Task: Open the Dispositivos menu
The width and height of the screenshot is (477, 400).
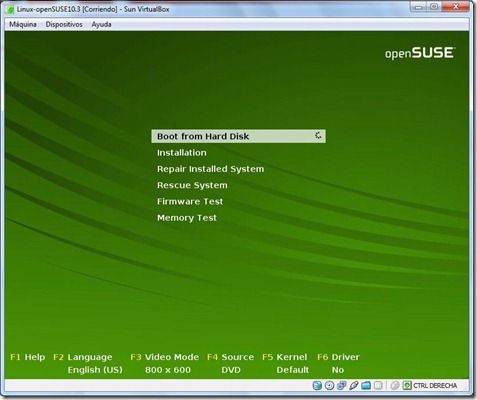Action: pos(64,24)
